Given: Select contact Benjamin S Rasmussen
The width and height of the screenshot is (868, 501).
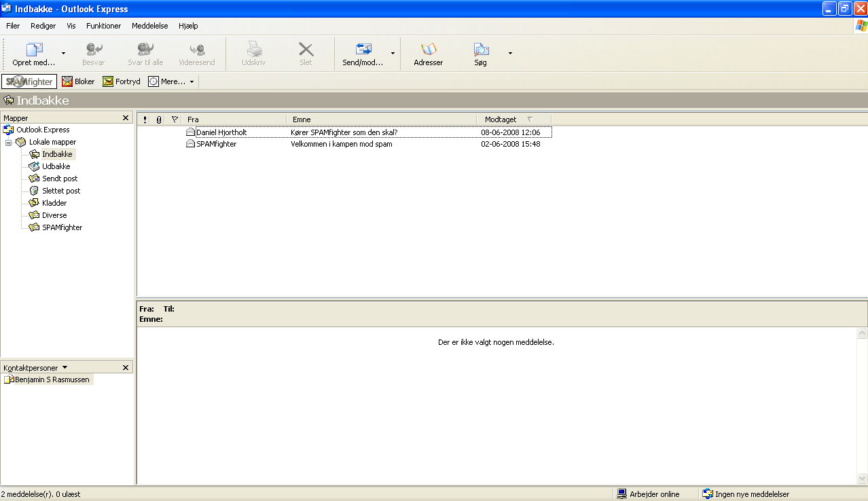Looking at the screenshot, I should click(x=52, y=379).
